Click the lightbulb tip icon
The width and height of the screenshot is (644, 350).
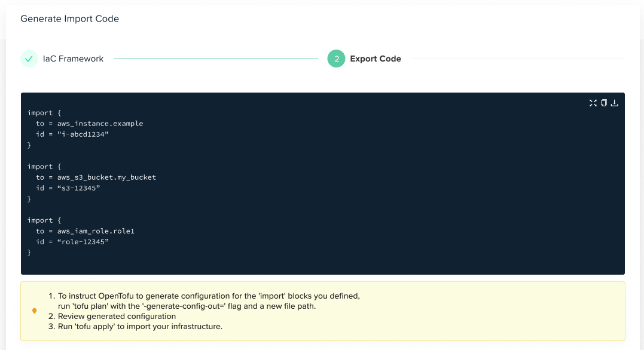(x=35, y=311)
